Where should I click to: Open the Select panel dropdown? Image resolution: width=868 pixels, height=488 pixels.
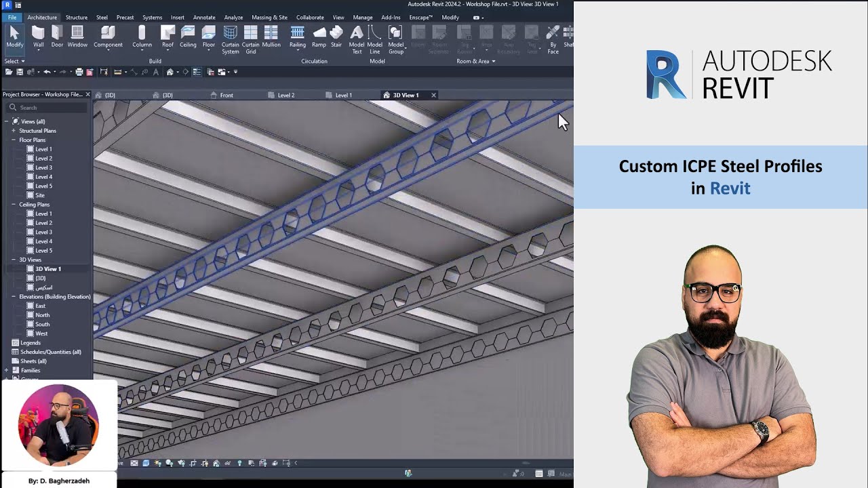[x=15, y=61]
